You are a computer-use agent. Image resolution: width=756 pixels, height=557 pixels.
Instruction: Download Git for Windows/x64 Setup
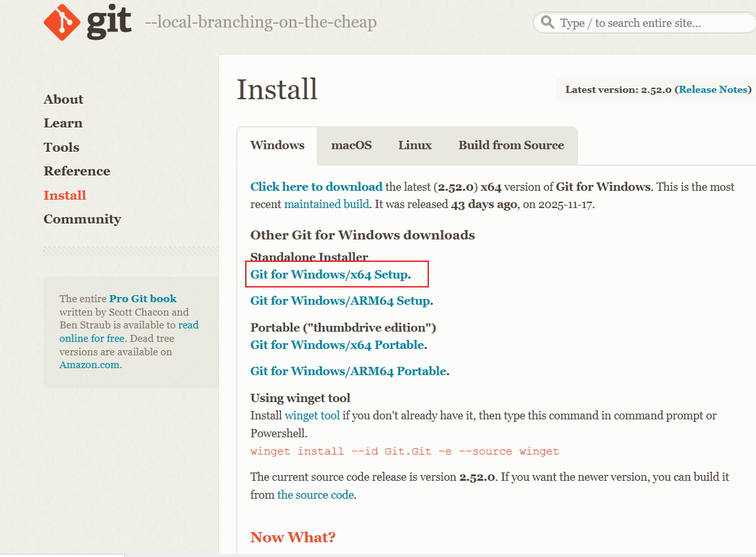(329, 275)
